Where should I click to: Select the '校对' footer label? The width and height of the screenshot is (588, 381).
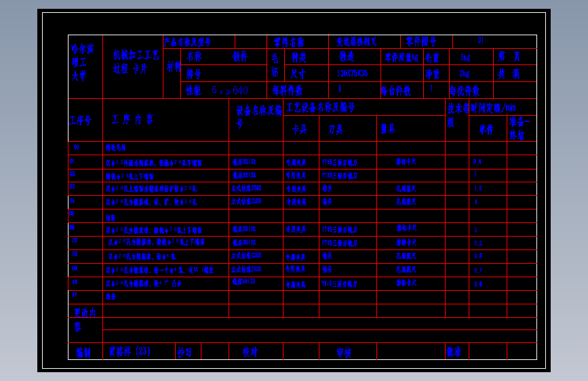(x=250, y=352)
